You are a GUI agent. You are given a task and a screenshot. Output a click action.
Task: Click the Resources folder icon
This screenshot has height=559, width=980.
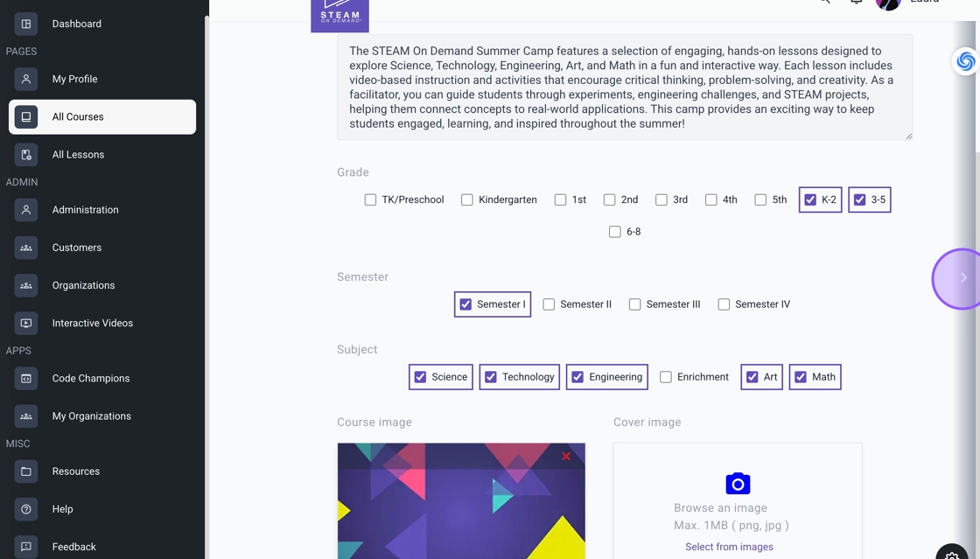26,471
